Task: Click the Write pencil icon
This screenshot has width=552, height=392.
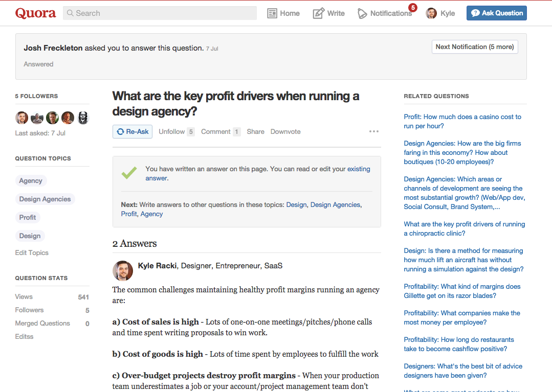Action: pyautogui.click(x=319, y=13)
